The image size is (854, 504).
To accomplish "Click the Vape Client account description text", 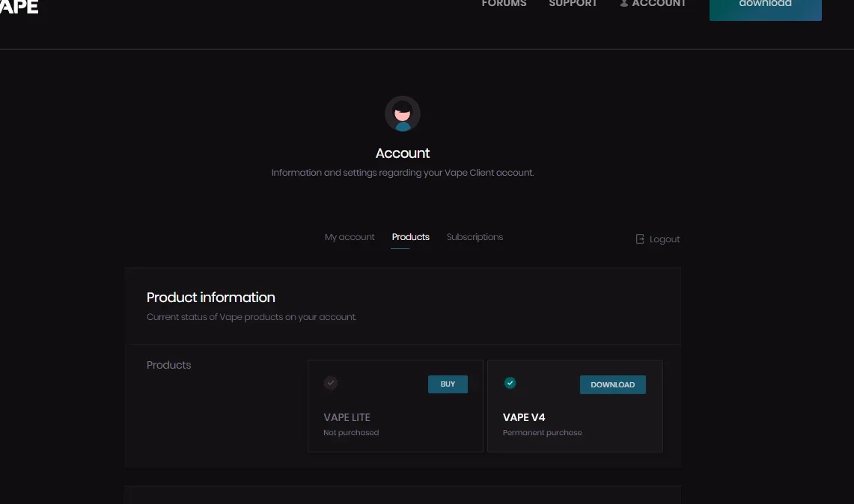I will (403, 173).
